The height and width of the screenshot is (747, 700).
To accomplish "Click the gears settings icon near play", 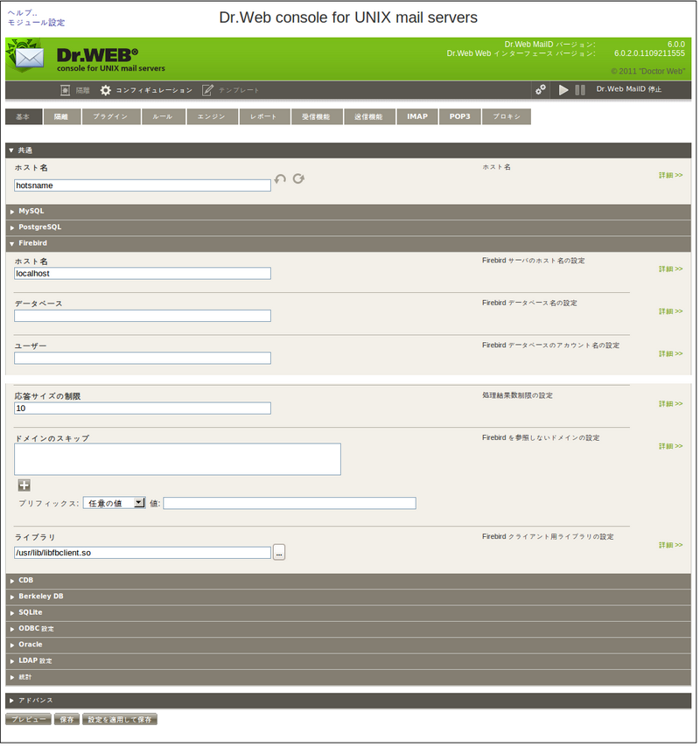I will click(x=542, y=90).
